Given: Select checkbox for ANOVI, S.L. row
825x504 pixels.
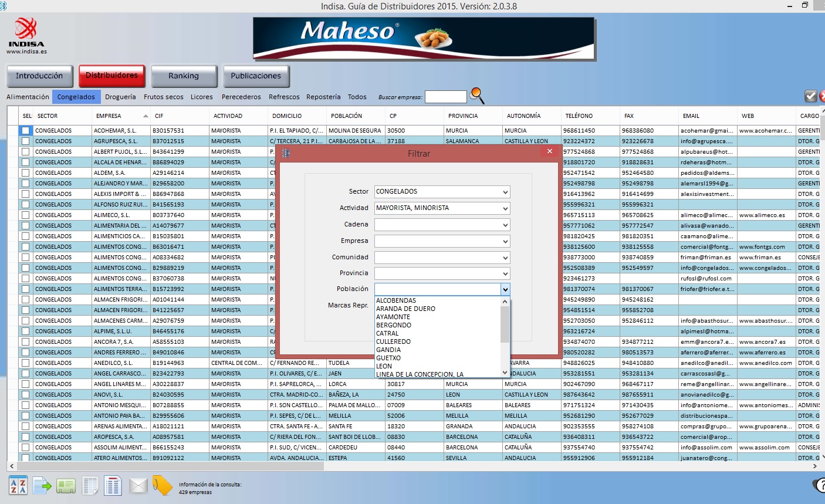Looking at the screenshot, I should (25, 395).
